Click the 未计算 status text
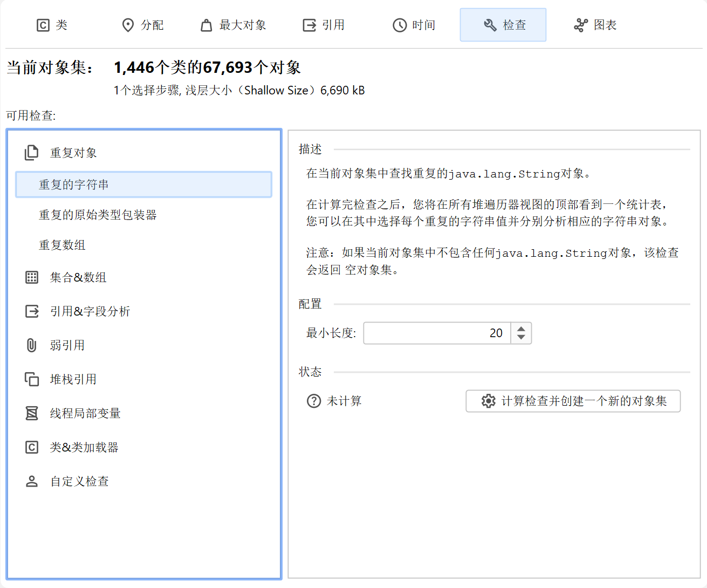Image resolution: width=707 pixels, height=588 pixels. click(344, 401)
